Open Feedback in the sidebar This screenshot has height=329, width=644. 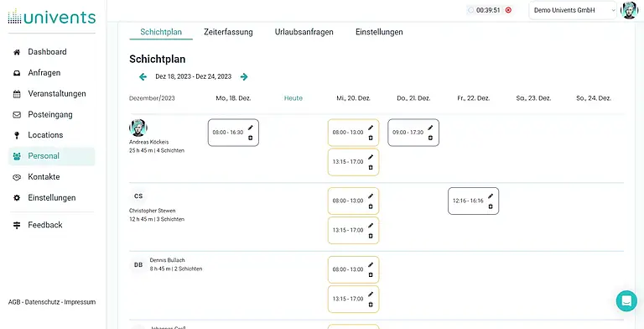pos(45,225)
